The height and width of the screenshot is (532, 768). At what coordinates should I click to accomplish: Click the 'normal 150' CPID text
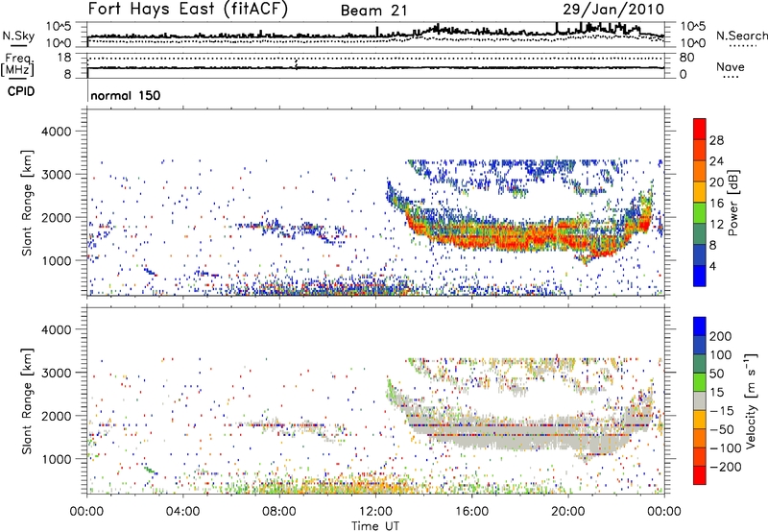(126, 95)
